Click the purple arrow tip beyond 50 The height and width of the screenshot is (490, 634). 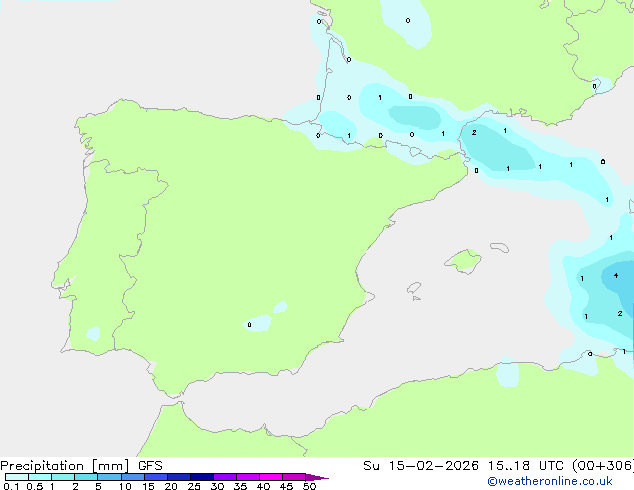coord(317,477)
